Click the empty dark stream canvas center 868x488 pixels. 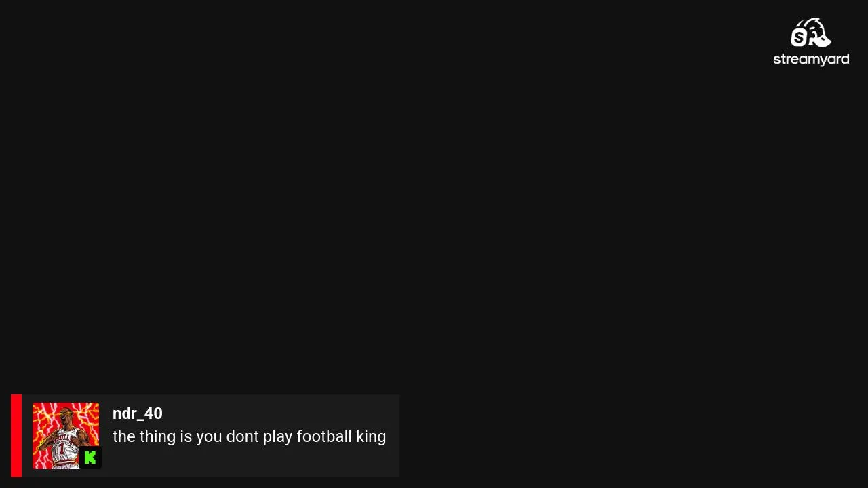[434, 203]
